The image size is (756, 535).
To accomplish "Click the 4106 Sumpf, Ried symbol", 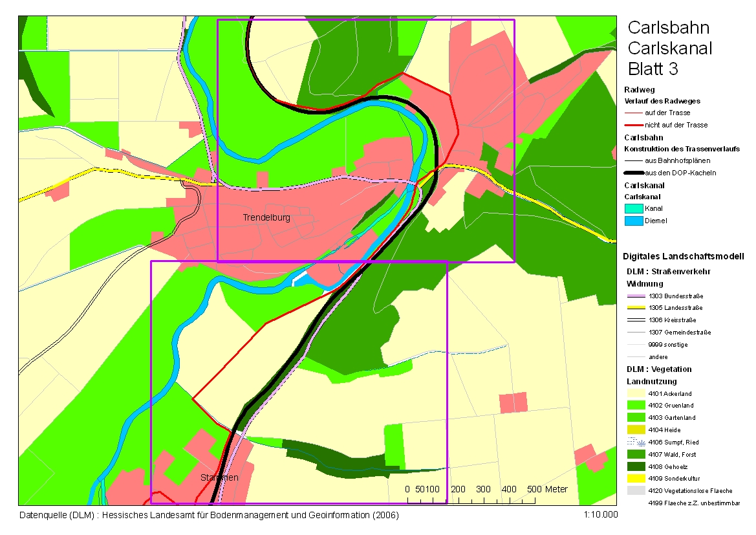I will [636, 442].
